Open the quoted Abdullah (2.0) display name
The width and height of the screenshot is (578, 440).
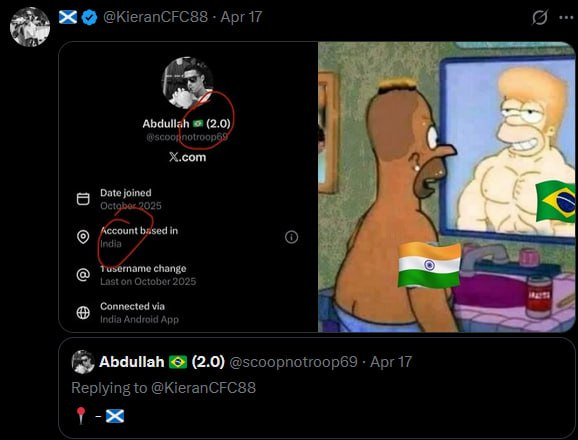pos(162,362)
